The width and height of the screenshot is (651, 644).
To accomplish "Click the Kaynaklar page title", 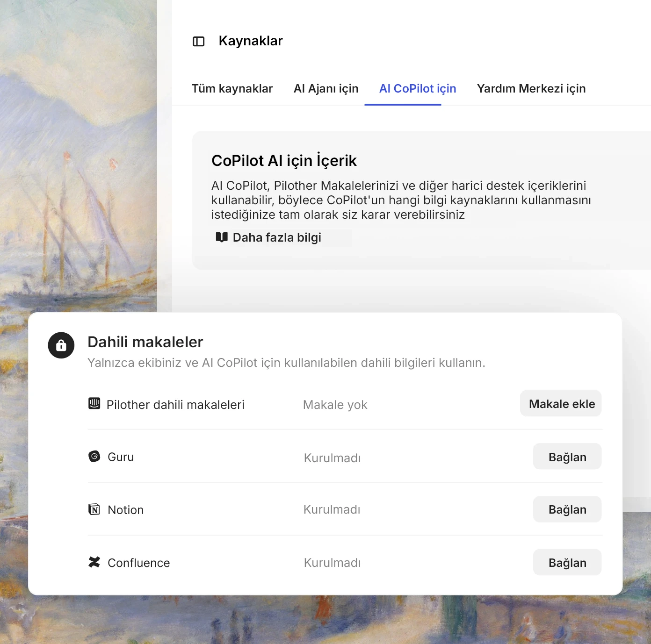I will tap(251, 41).
